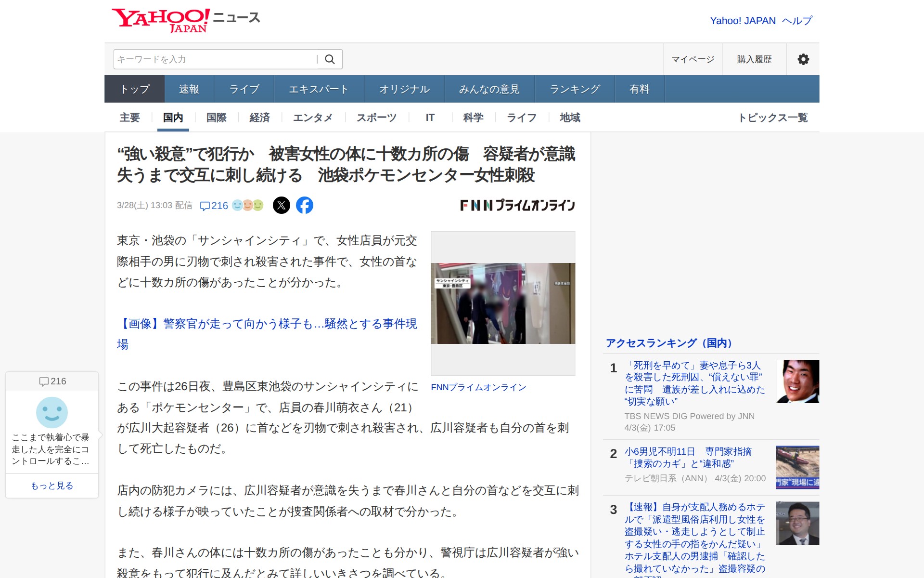Select the 経済 category

point(259,118)
